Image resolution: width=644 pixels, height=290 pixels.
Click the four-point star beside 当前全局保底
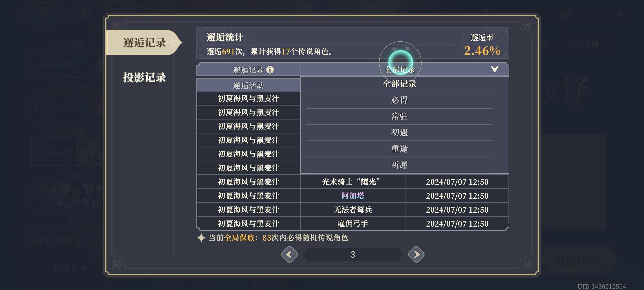click(201, 238)
